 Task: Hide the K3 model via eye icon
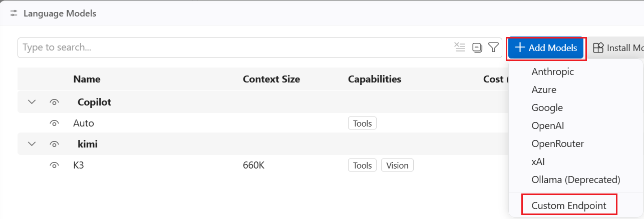pyautogui.click(x=55, y=165)
